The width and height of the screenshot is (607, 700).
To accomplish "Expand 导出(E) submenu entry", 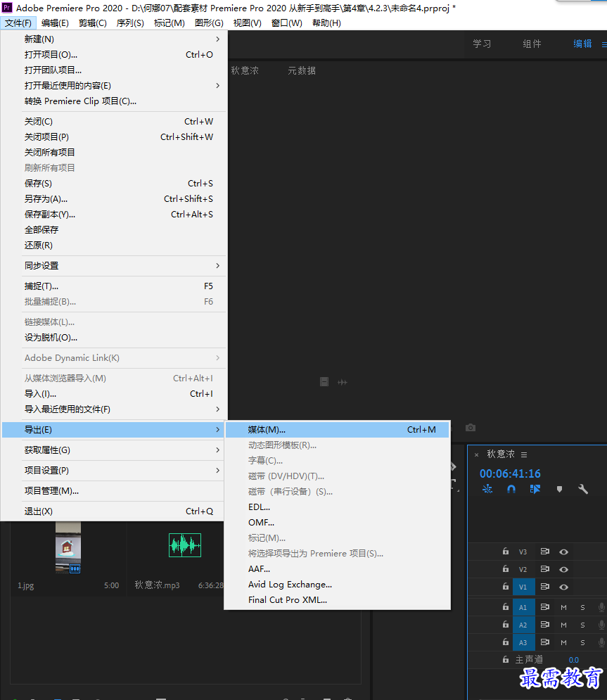I will [114, 430].
